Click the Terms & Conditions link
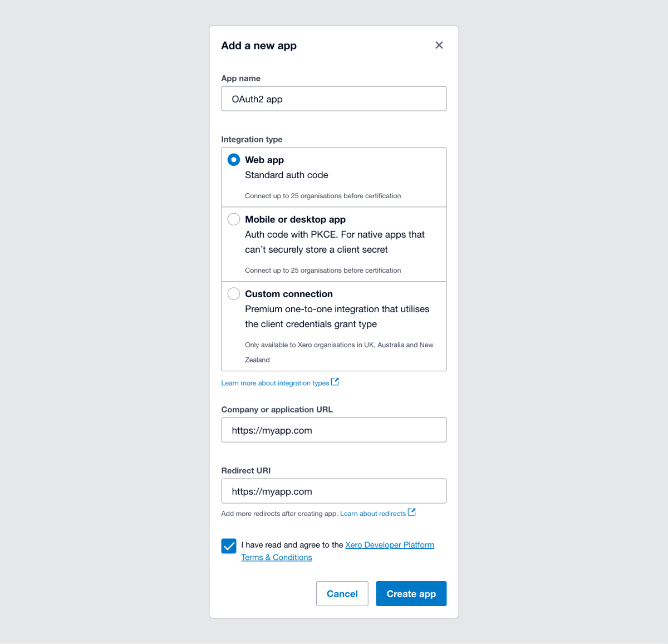Screen dimensions: 668x644 coord(276,557)
